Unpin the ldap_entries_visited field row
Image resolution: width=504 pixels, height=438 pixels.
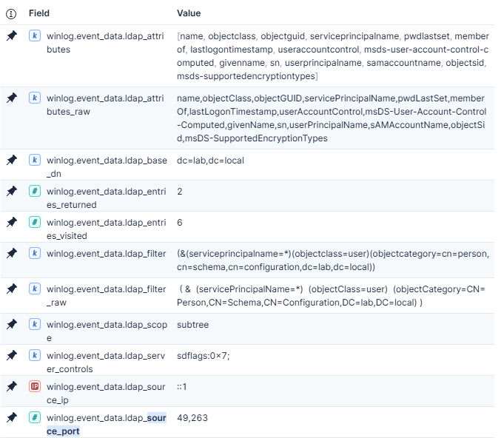pyautogui.click(x=12, y=222)
